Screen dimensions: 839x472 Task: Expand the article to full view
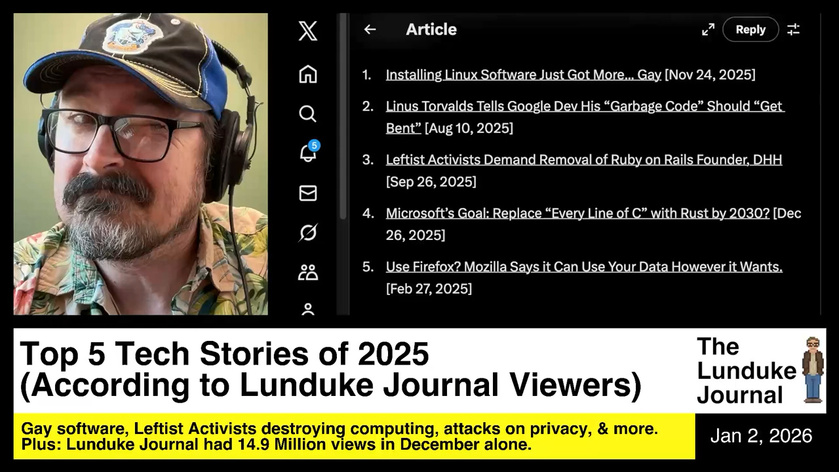tap(708, 30)
